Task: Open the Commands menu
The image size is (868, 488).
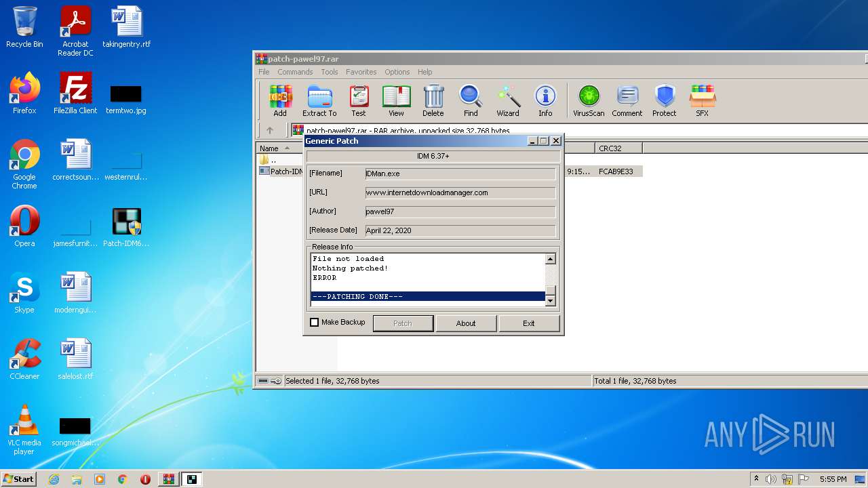Action: point(295,72)
